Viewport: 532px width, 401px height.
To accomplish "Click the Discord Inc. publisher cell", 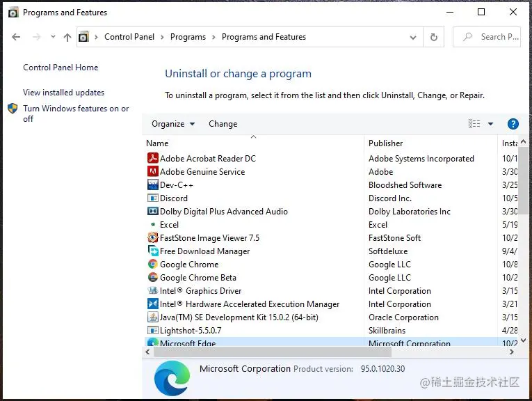I will coord(390,198).
